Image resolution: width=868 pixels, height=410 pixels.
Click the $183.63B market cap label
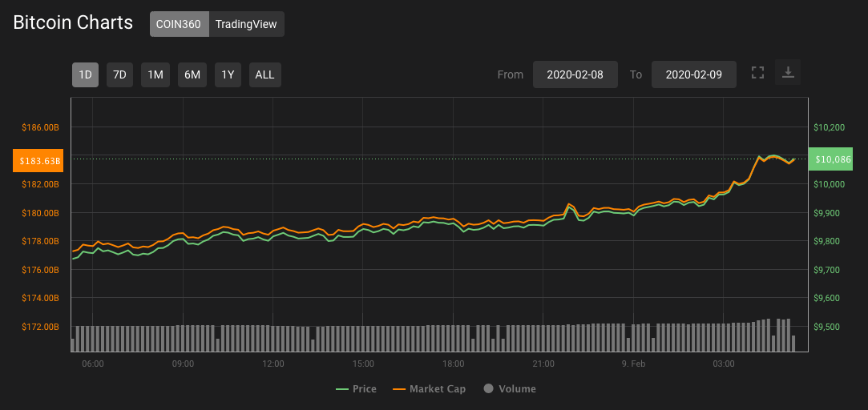point(38,161)
